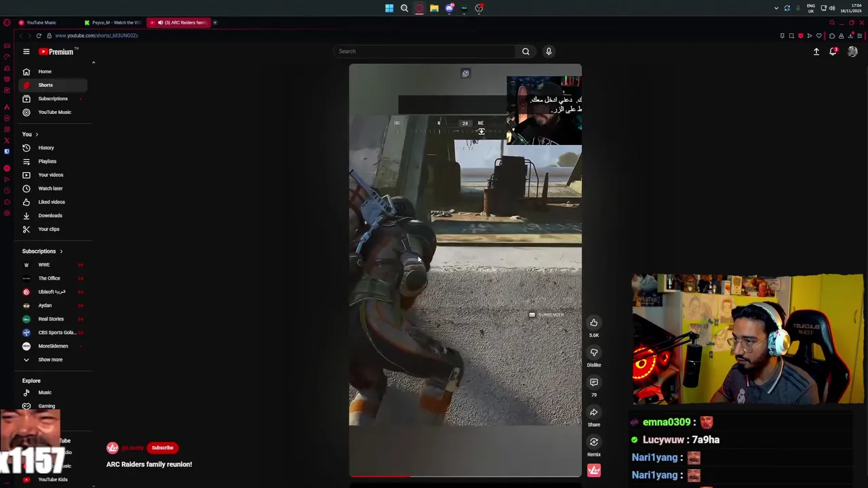Open Windows Start button
The image size is (868, 488).
pos(389,8)
